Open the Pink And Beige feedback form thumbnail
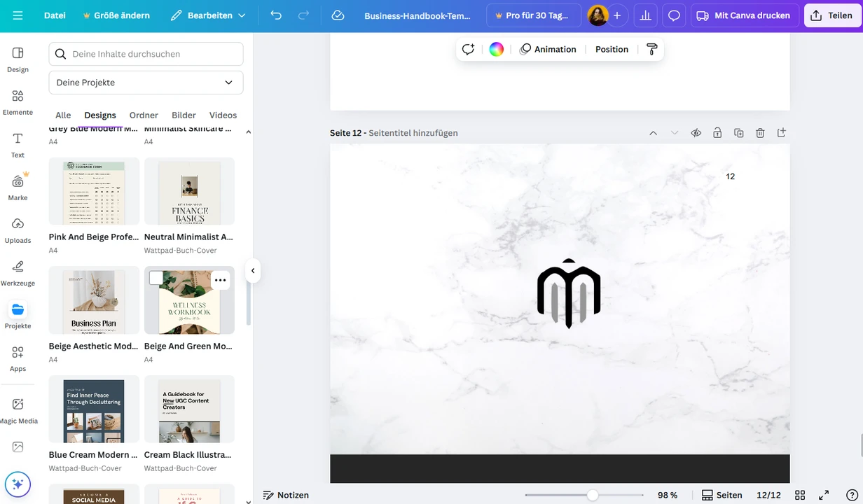Screen dimensions: 863x504 click(x=94, y=191)
